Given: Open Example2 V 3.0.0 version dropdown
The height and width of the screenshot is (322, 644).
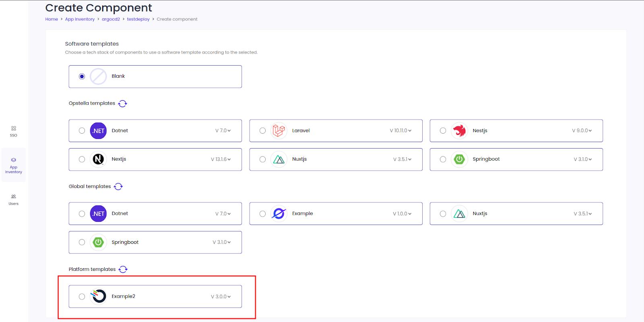Looking at the screenshot, I should pos(221,297).
